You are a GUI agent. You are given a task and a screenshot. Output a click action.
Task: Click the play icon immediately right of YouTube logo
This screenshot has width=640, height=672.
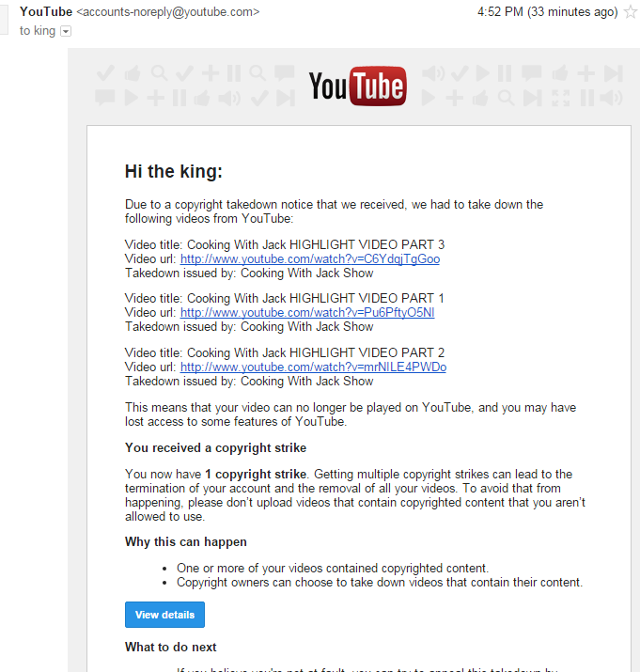pyautogui.click(x=429, y=98)
